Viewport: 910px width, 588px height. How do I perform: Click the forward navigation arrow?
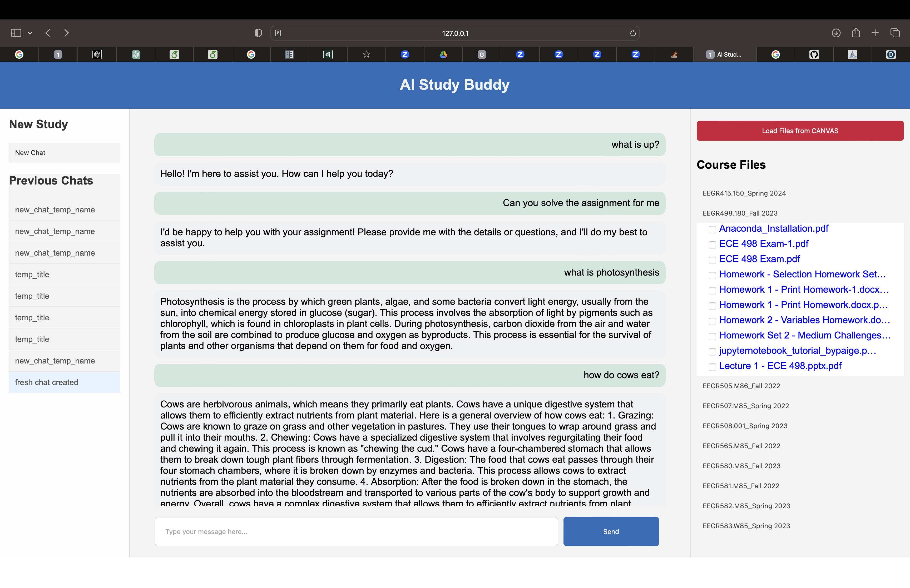[x=66, y=33]
